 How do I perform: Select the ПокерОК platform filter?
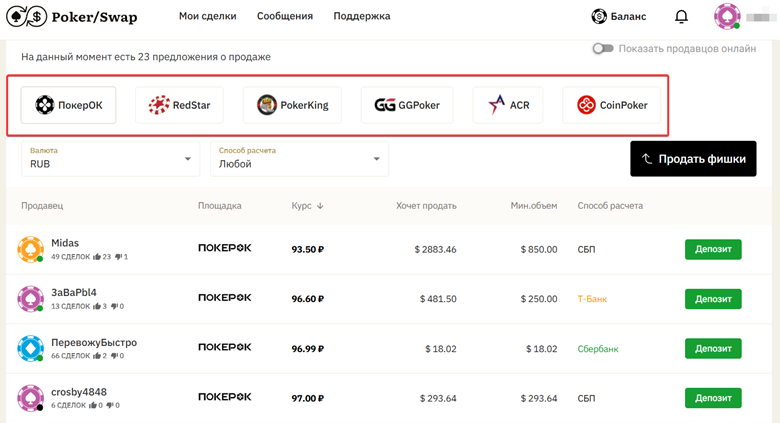(x=69, y=105)
